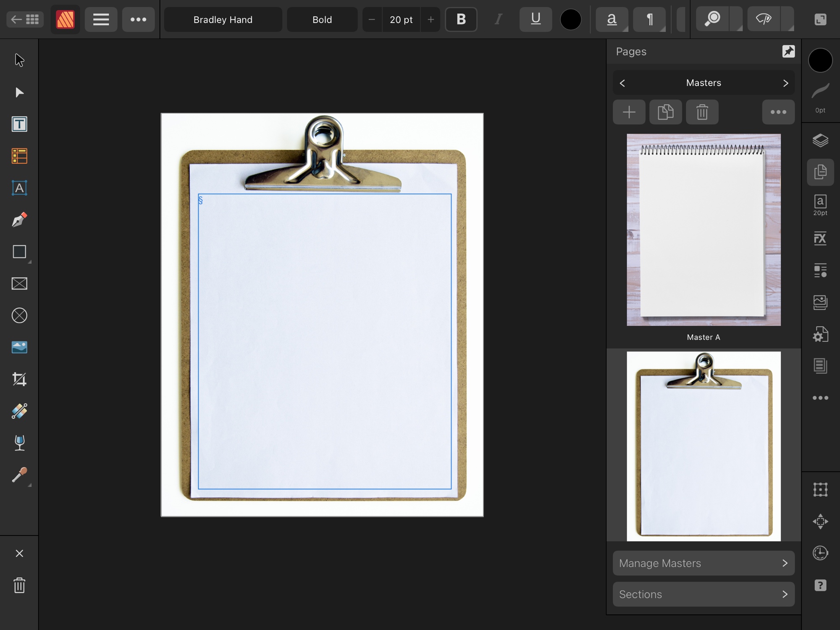Open Pages panel more options ellipsis
840x630 pixels.
[778, 112]
